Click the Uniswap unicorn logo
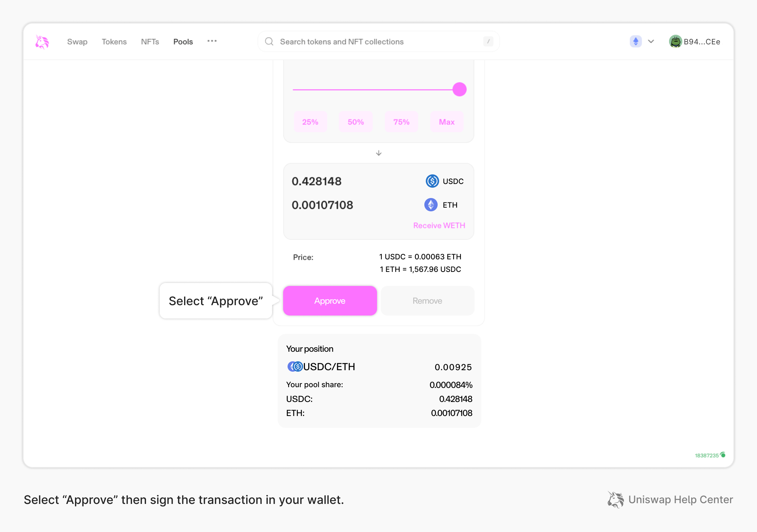Viewport: 757px width, 532px height. point(42,41)
